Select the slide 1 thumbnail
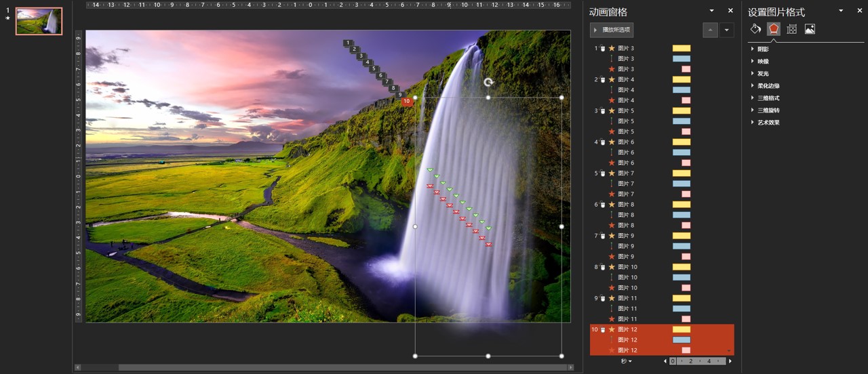The width and height of the screenshot is (868, 374). [39, 22]
